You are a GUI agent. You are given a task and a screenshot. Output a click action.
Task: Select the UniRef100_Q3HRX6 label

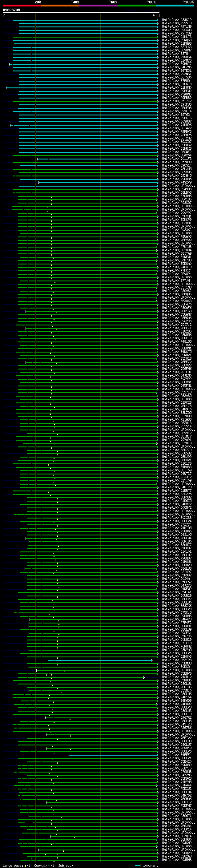tap(177, 149)
